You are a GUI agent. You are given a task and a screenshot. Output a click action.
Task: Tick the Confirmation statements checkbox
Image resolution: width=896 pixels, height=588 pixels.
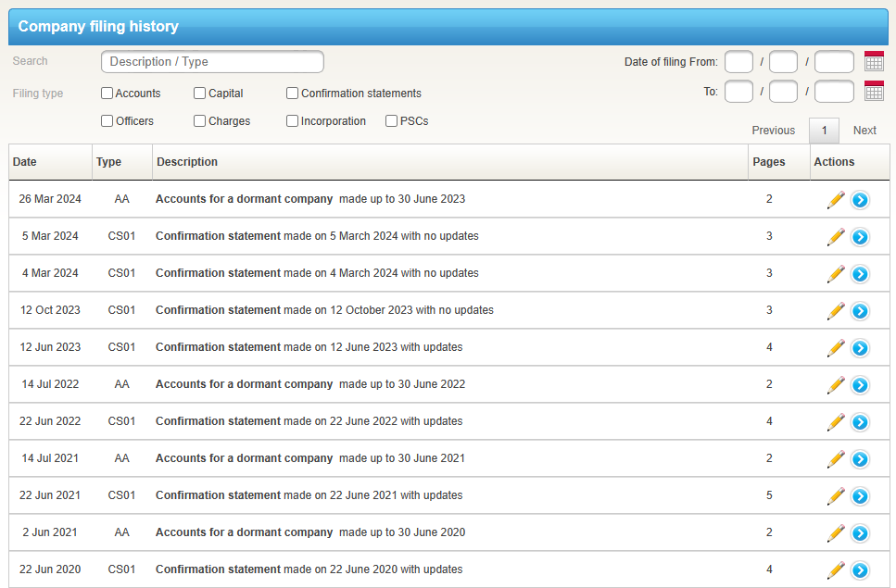[293, 94]
